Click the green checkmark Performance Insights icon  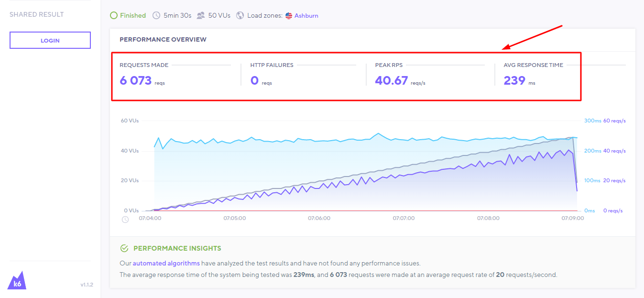click(x=124, y=248)
